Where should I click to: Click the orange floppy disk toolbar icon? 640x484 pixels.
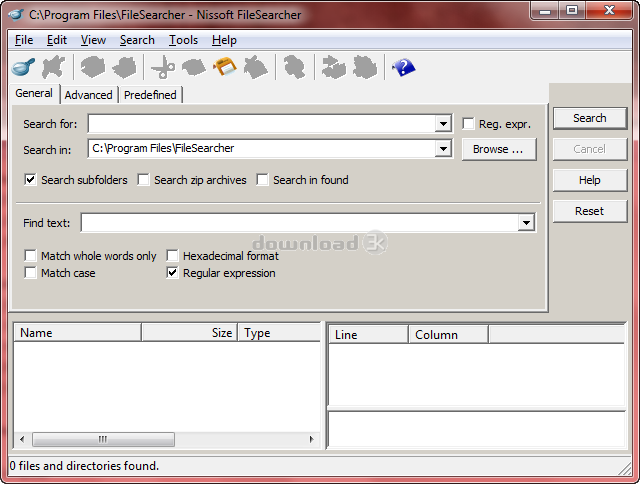pyautogui.click(x=225, y=68)
